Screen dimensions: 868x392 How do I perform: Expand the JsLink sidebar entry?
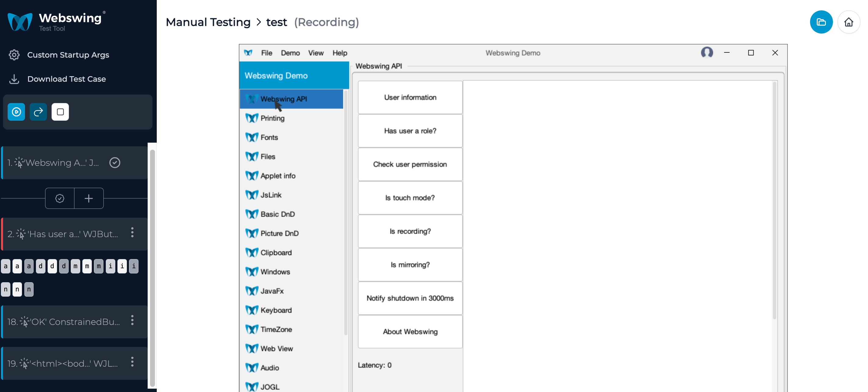coord(271,194)
